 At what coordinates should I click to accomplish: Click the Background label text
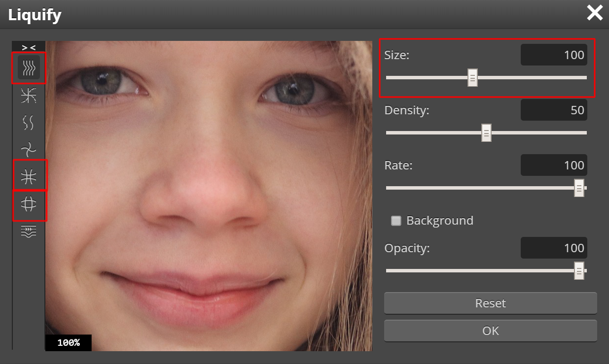[x=440, y=221]
